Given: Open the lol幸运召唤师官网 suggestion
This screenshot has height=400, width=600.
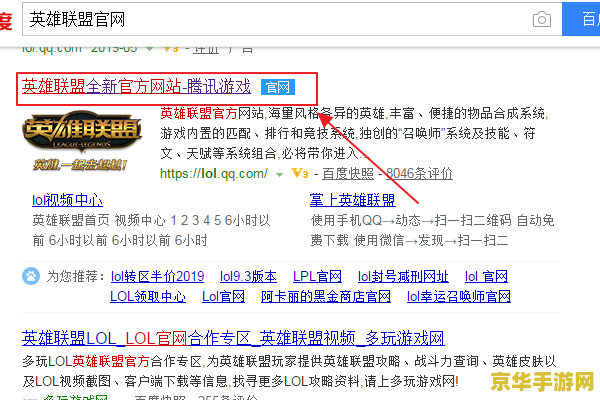Looking at the screenshot, I should [458, 296].
